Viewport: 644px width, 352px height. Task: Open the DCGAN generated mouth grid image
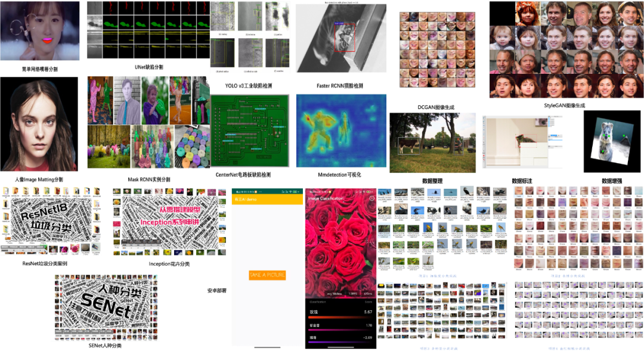pyautogui.click(x=438, y=49)
